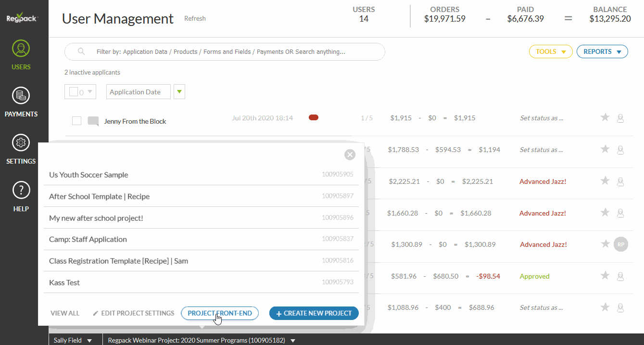644x345 pixels.
Task: Expand the Reports dropdown
Action: (602, 51)
